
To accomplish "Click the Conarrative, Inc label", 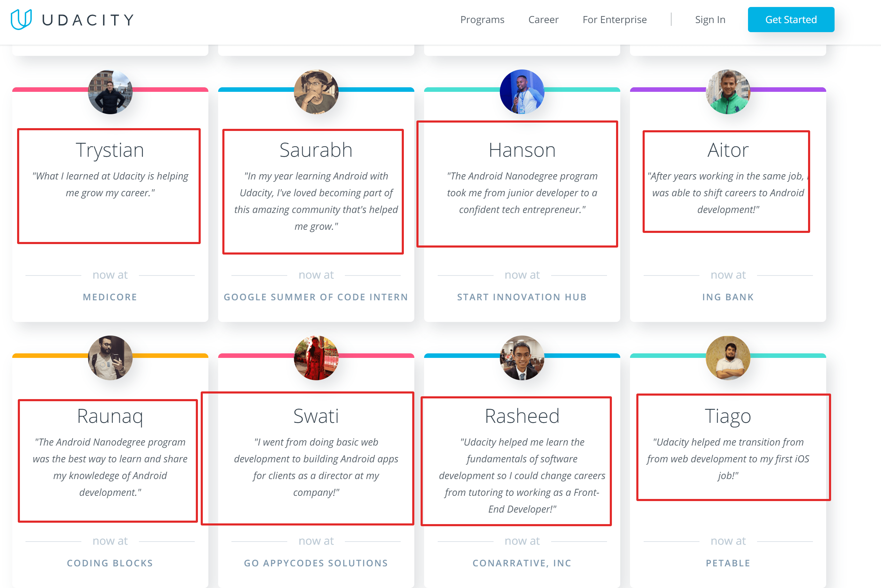I will coord(522,563).
